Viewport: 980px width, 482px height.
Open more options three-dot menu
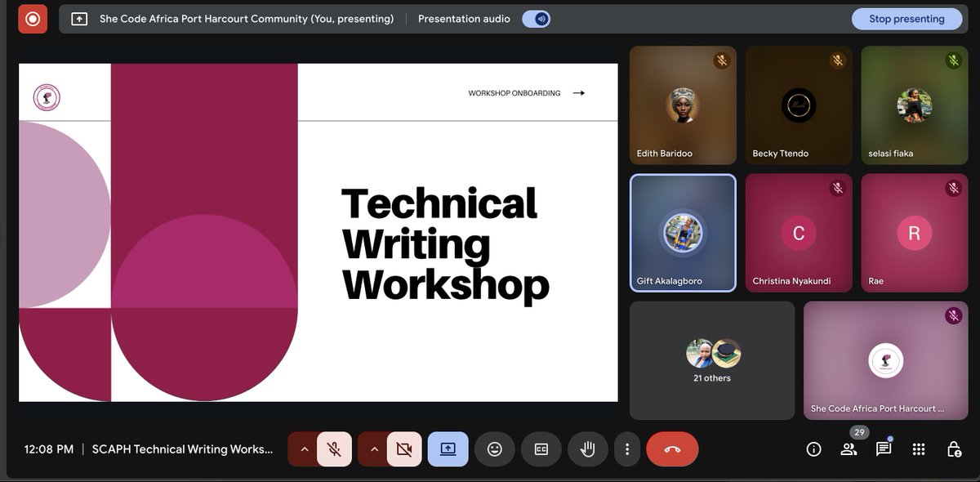(x=627, y=449)
